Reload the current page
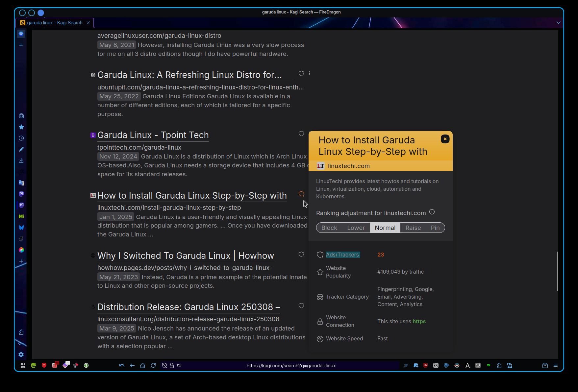578x392 pixels. click(153, 365)
